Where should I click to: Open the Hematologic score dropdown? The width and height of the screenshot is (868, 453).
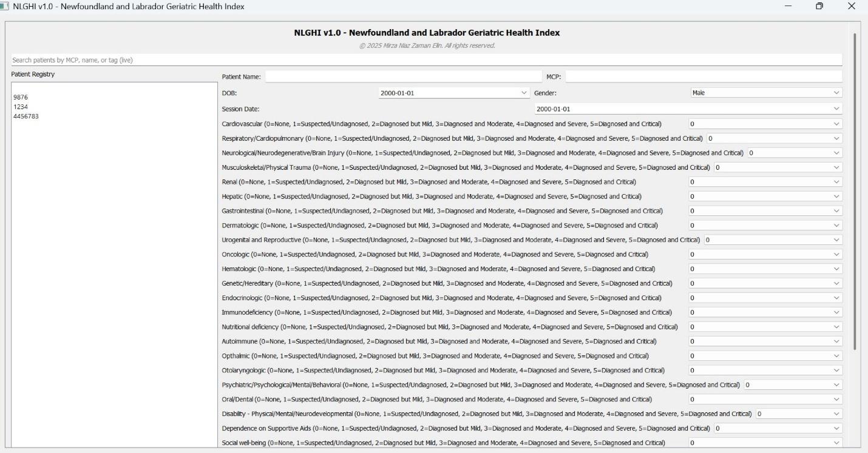(x=765, y=269)
